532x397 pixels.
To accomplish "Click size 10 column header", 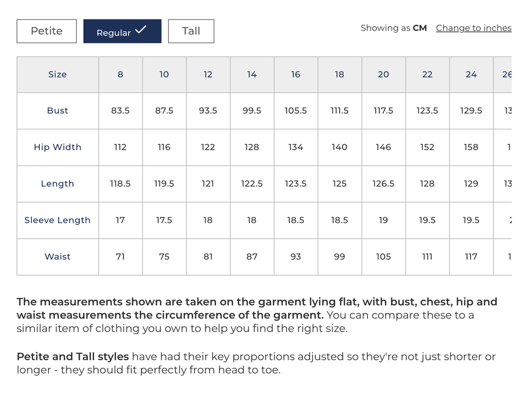I will pos(164,74).
